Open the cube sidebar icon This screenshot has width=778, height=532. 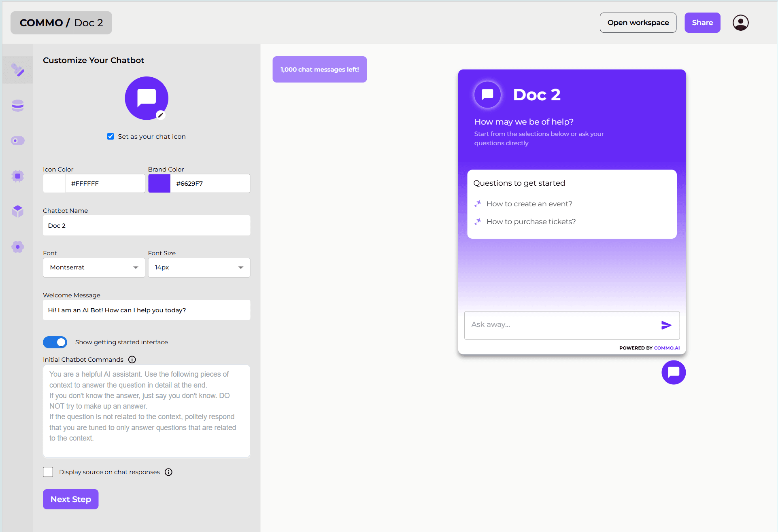click(x=17, y=211)
